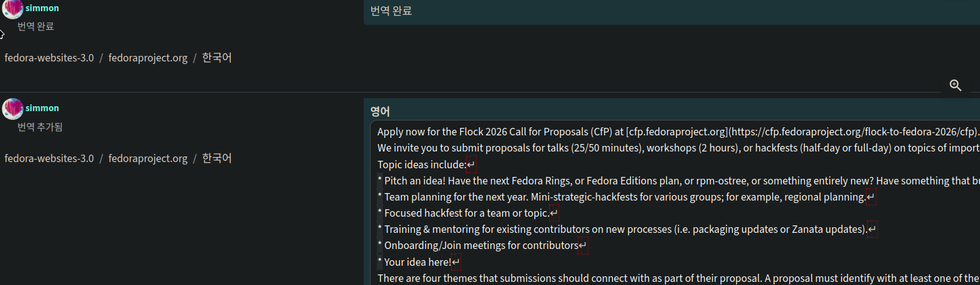This screenshot has width=980, height=285.
Task: Open fedoraproject.org component in the 번역 완료 entry
Action: pos(148,58)
